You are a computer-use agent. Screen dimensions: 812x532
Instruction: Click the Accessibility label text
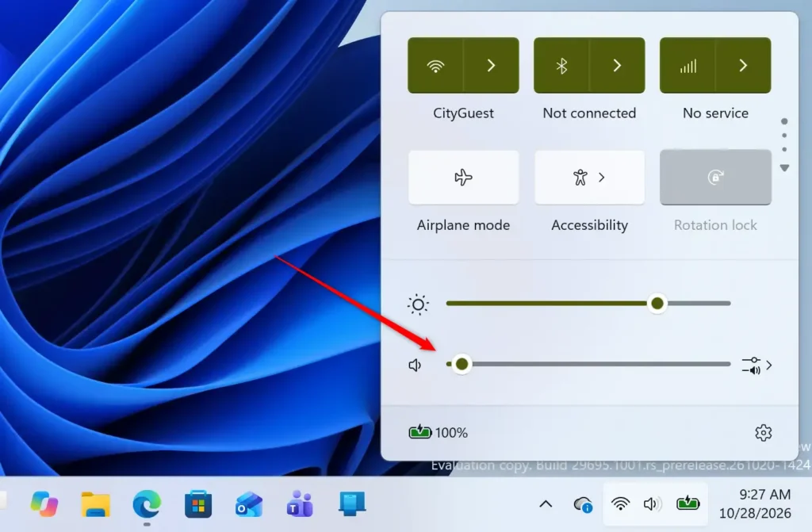click(589, 225)
